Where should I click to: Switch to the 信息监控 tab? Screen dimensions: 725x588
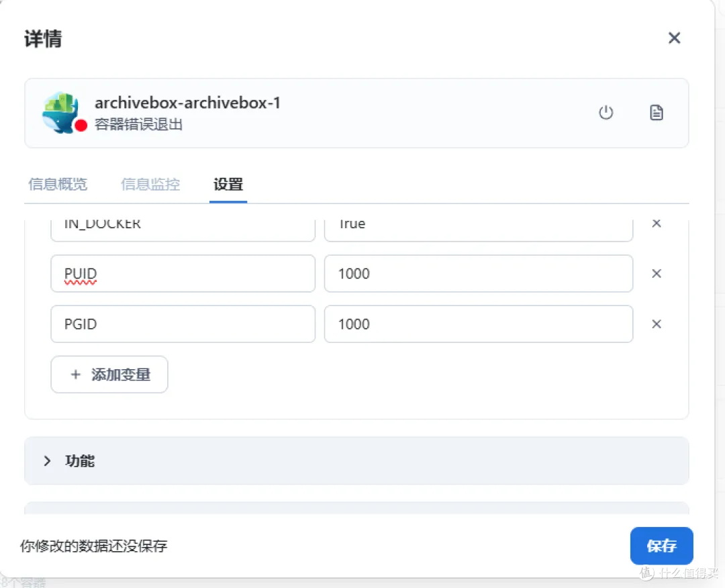pyautogui.click(x=150, y=184)
